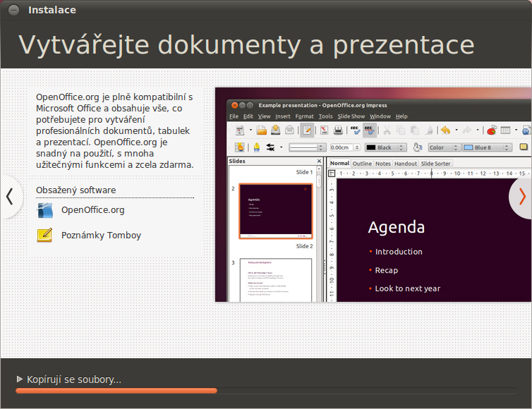Click the Chart insert icon
532x409 pixels.
tap(492, 130)
